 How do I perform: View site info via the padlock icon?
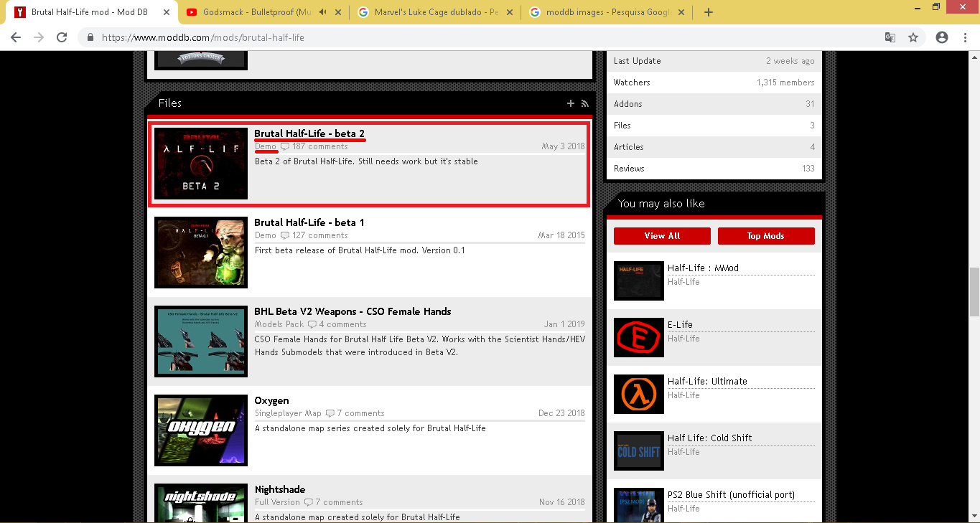(x=90, y=37)
